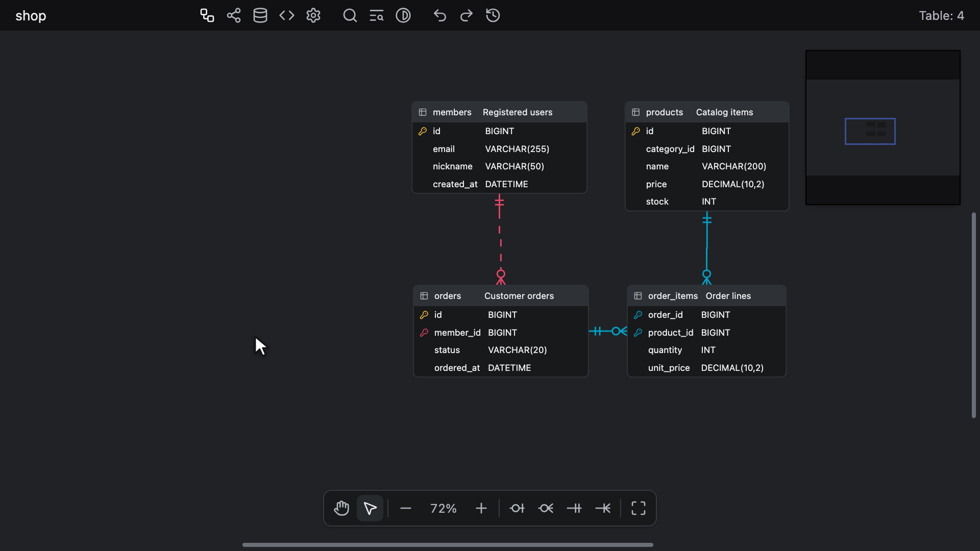This screenshot has width=980, height=551.
Task: Choose zero-or-many relationship tool
Action: tap(546, 508)
